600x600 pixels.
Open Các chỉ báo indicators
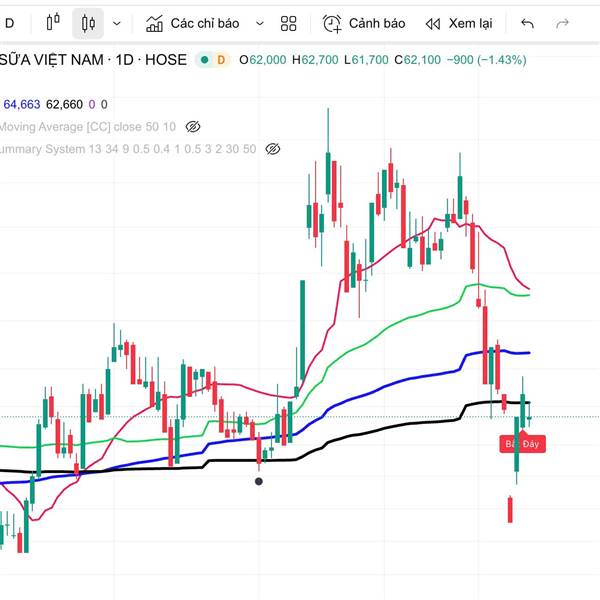pyautogui.click(x=192, y=23)
